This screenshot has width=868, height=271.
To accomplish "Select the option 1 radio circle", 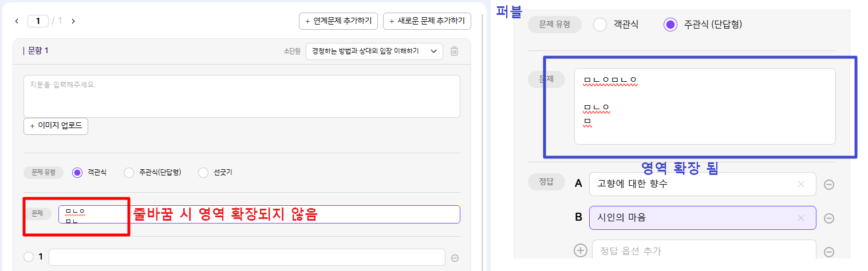I will pyautogui.click(x=29, y=257).
